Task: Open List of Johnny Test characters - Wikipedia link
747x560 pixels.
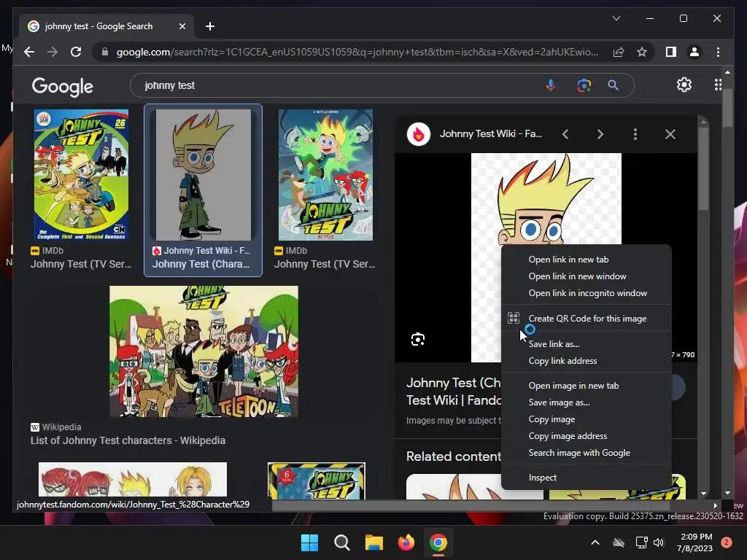Action: pyautogui.click(x=128, y=440)
